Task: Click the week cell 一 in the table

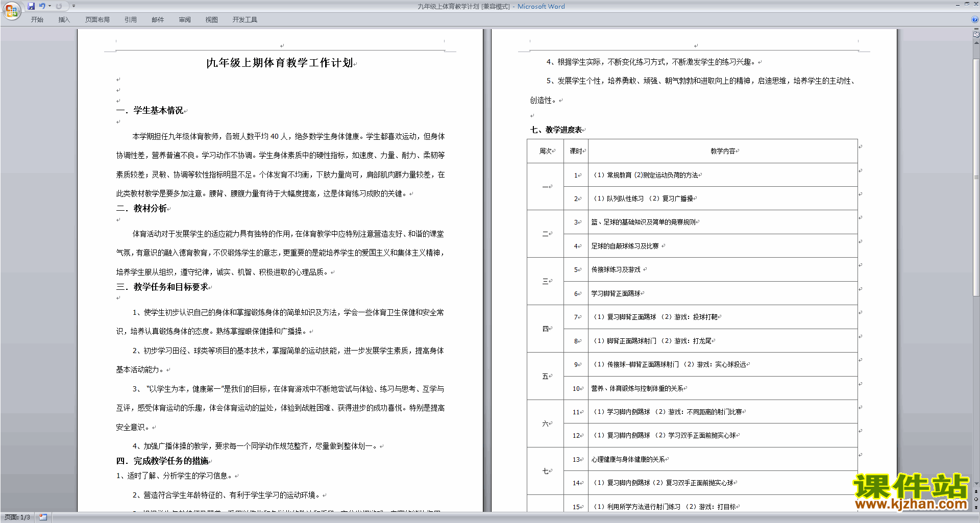Action: (545, 187)
